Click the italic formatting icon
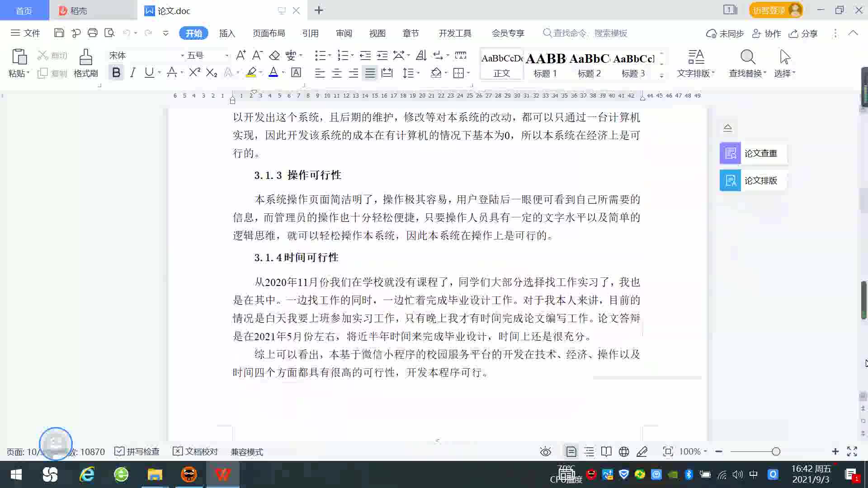The image size is (868, 488). pyautogui.click(x=132, y=73)
